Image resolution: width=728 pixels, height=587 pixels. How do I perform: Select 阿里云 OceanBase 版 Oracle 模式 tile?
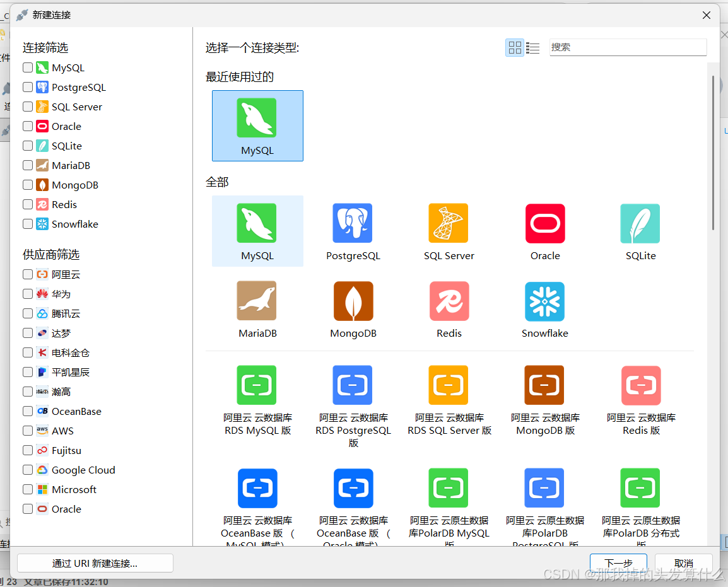353,506
